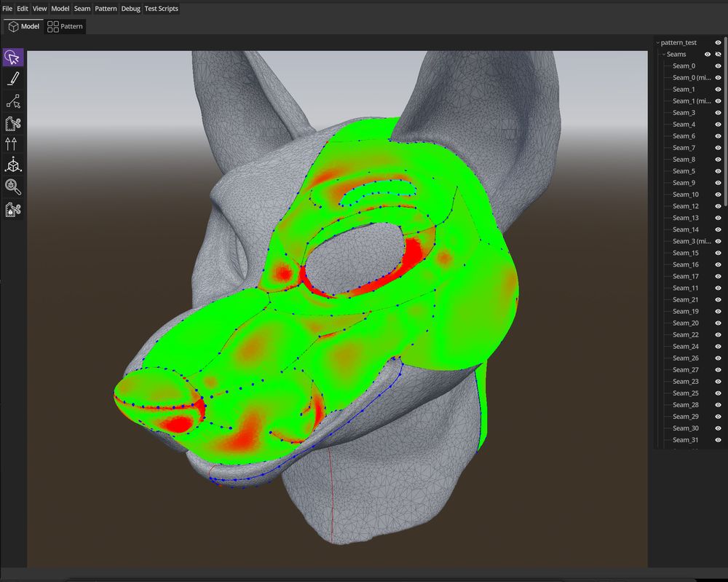This screenshot has height=582, width=728.
Task: Toggle the eye icon for Seam_24
Action: coord(719,347)
